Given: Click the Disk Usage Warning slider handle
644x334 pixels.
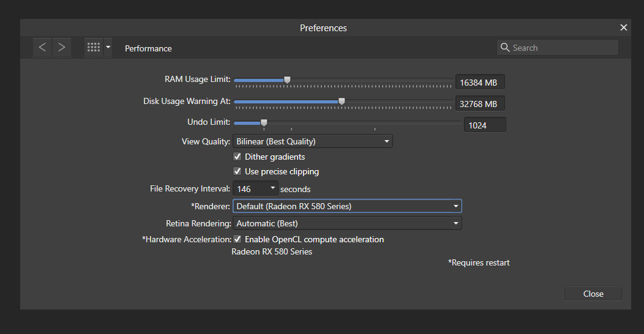Looking at the screenshot, I should (342, 101).
